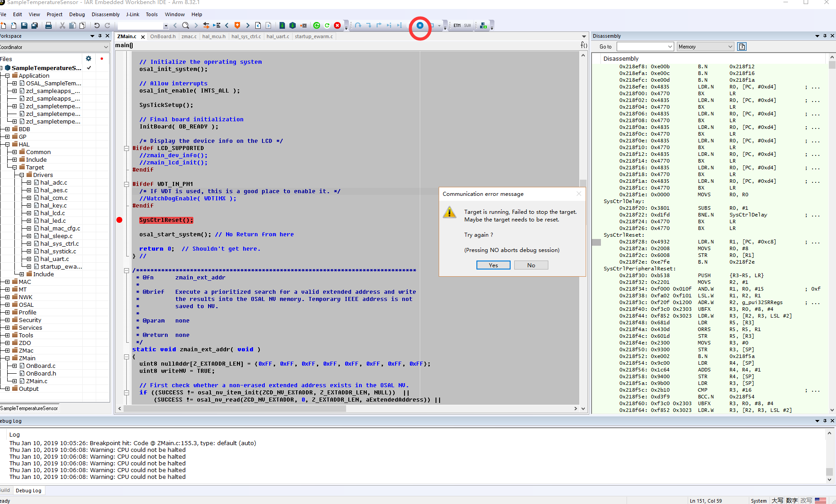Collapse the #ifdef LCD_SUPPORTED fold marker
The height and width of the screenshot is (504, 836).
(x=127, y=148)
